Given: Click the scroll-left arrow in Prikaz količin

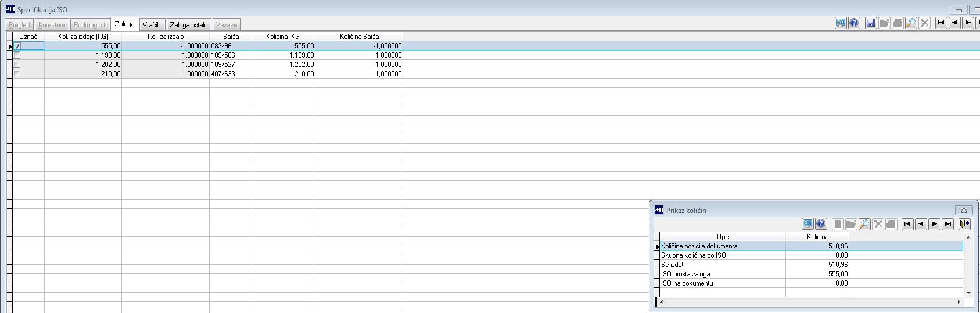Looking at the screenshot, I should click(663, 302).
